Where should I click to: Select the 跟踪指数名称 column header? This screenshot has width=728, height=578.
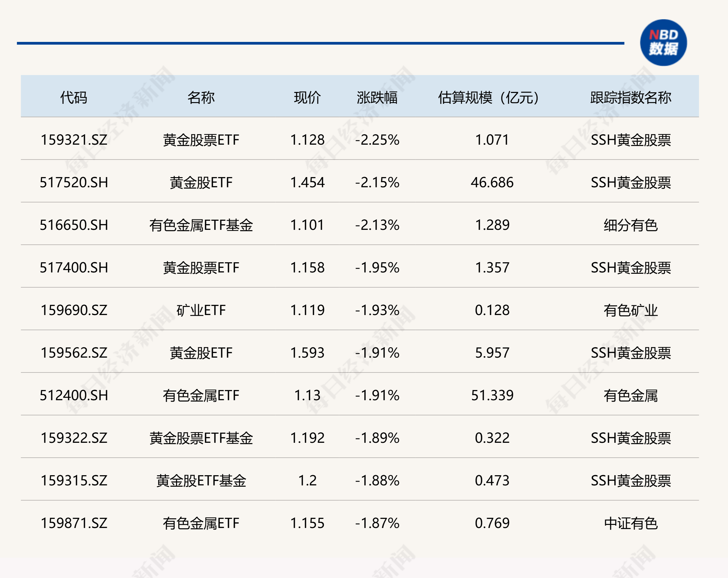tap(631, 98)
